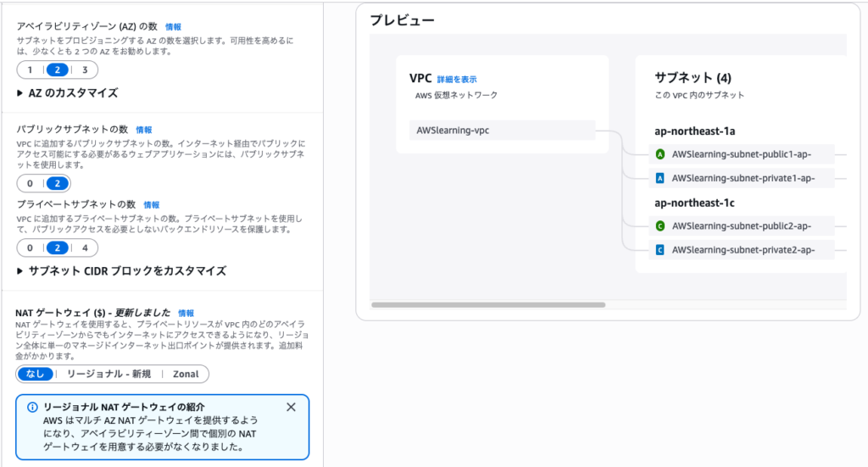The image size is (868, 467).
Task: Set public subnets count to 0
Action: point(31,184)
